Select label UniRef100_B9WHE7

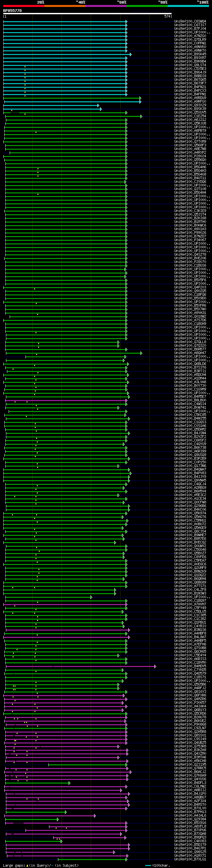(190, 535)
